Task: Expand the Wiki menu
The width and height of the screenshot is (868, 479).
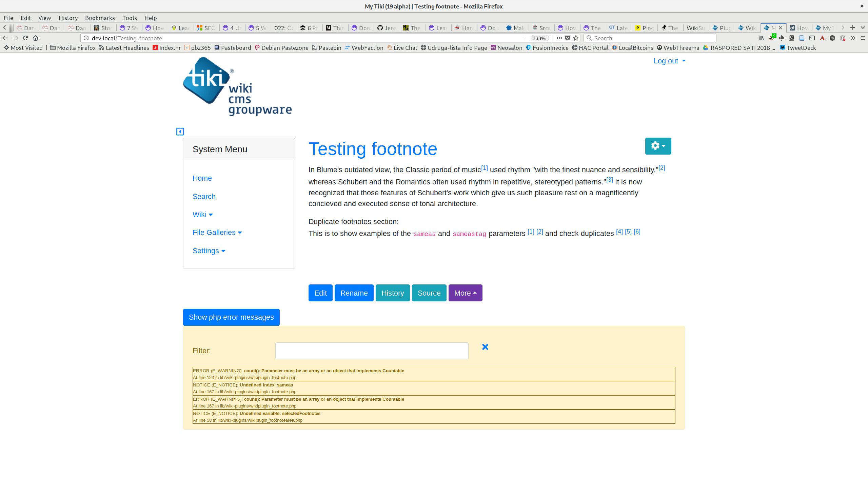Action: click(x=203, y=214)
